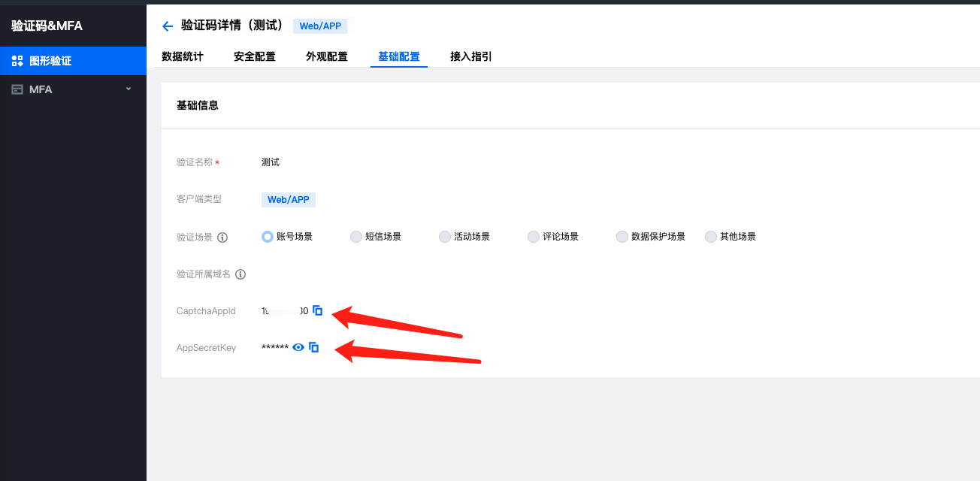Image resolution: width=980 pixels, height=481 pixels.
Task: Switch to the 数据统计 tab
Action: (183, 56)
